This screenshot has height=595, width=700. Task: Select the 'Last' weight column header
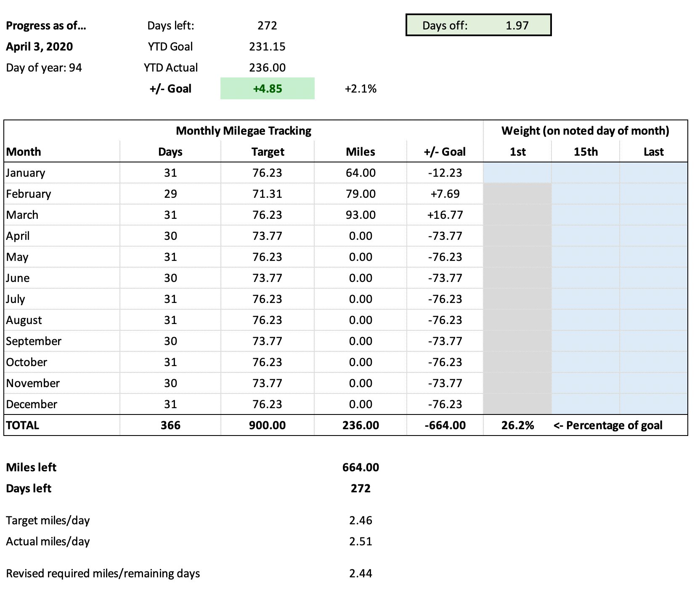click(653, 152)
